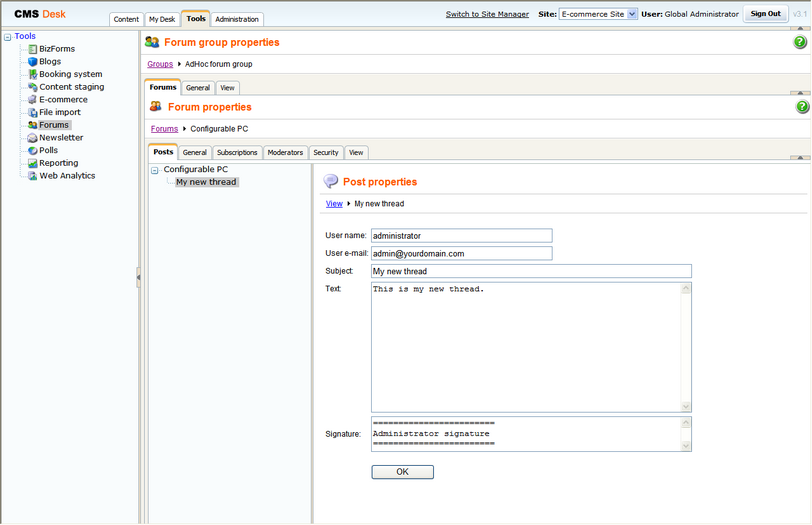Click the Forum group properties users icon
The width and height of the screenshot is (812, 525).
pyautogui.click(x=152, y=42)
